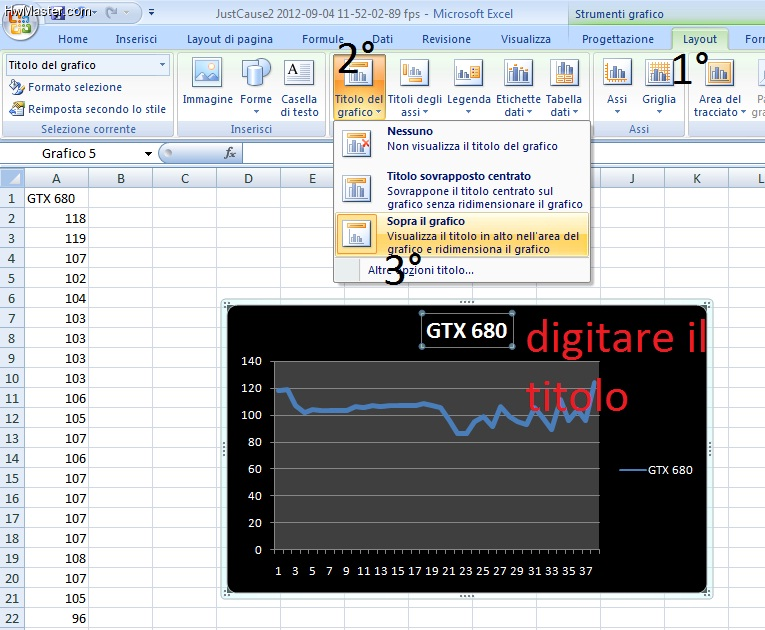This screenshot has width=765, height=630.
Task: Open the Titolo del grafico button
Action: click(x=359, y=87)
